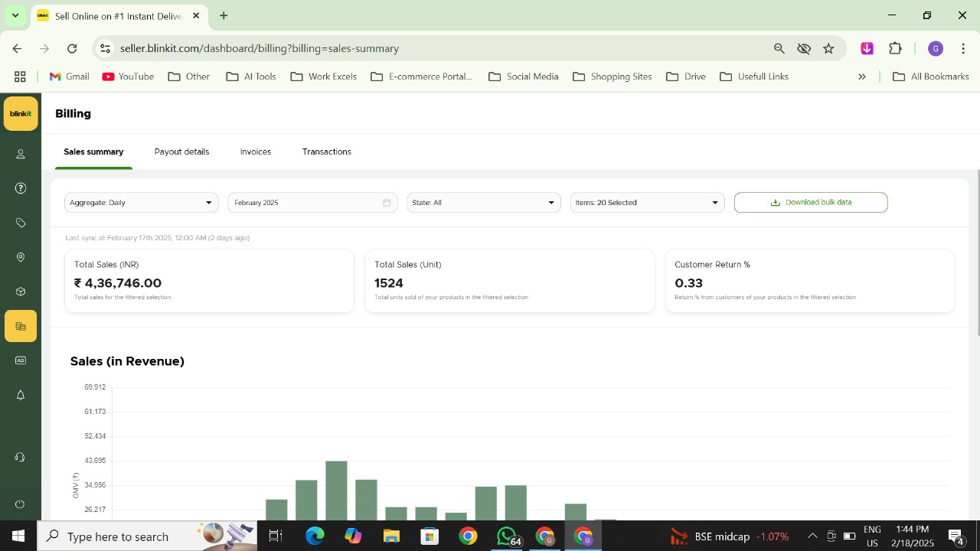Switch to the Payout details tab

(x=181, y=152)
